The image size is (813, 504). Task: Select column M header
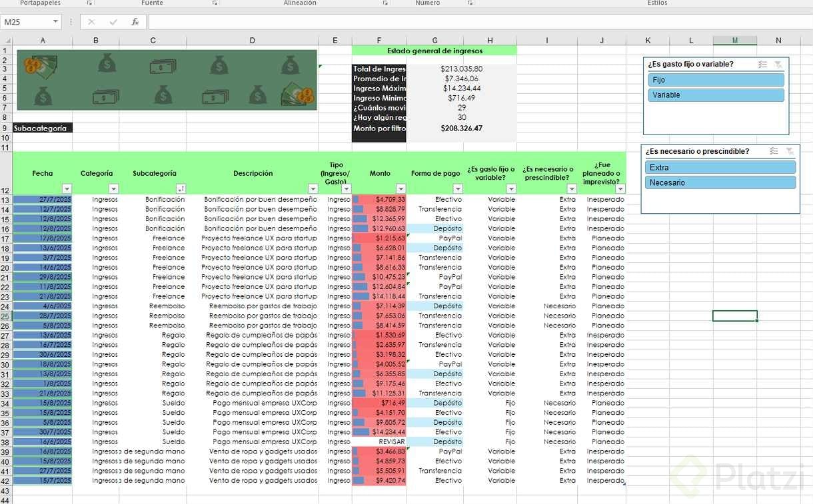pos(734,41)
